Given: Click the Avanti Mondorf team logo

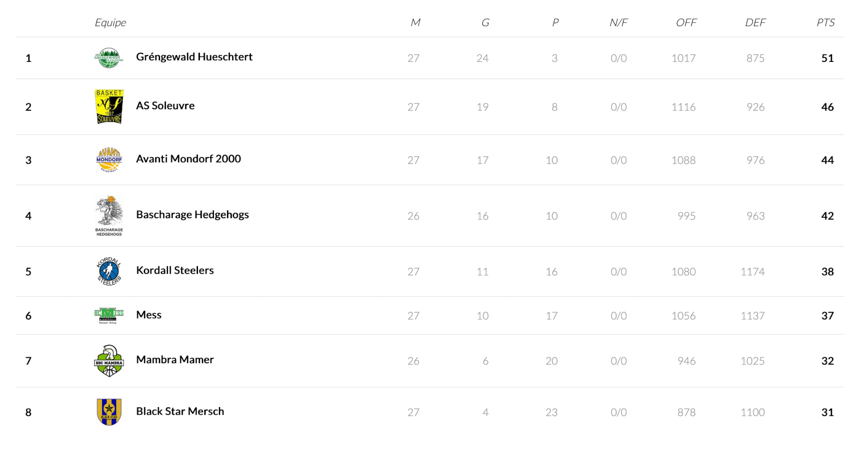Looking at the screenshot, I should (x=108, y=159).
